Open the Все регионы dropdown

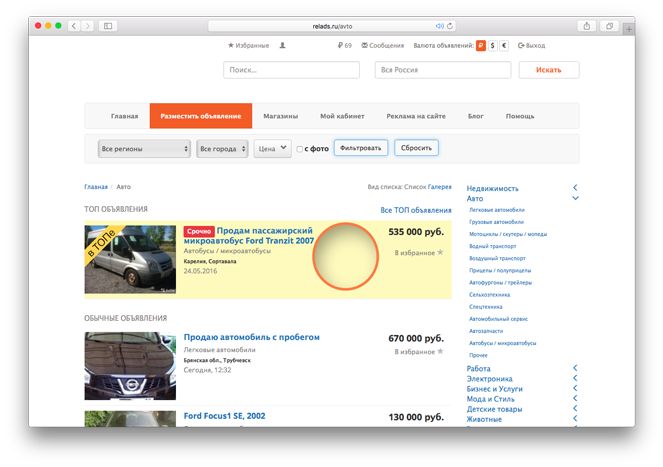(x=144, y=148)
